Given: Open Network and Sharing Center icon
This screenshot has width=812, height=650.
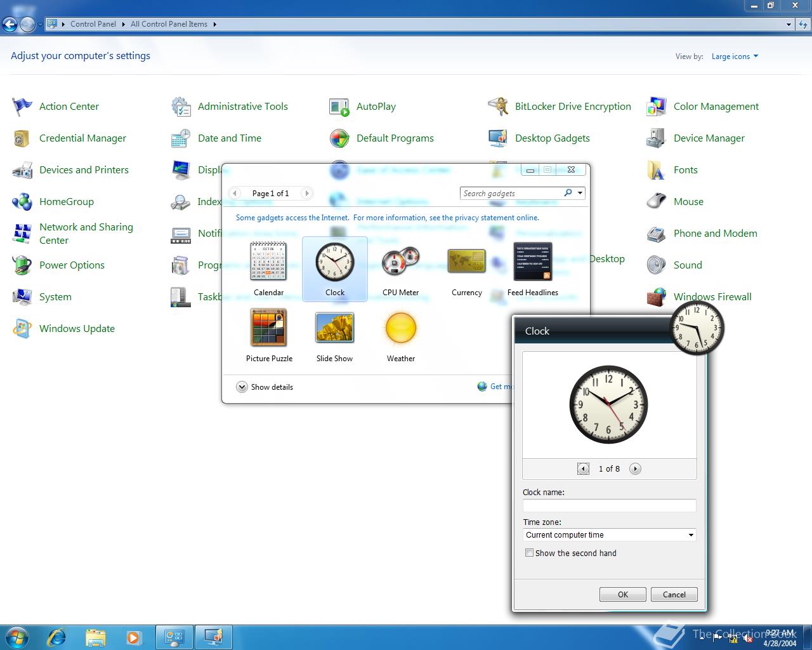Looking at the screenshot, I should pos(22,234).
